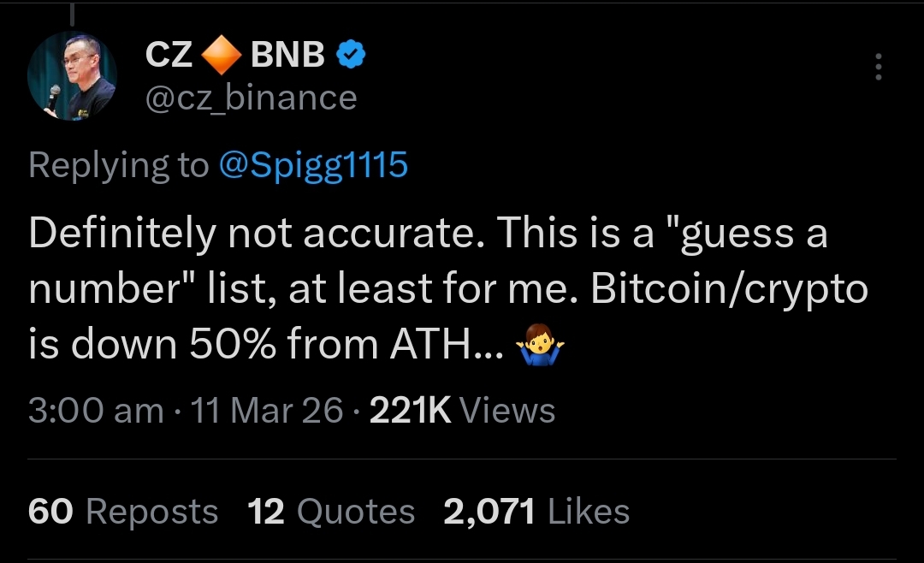
Task: Open the three-dot more options menu
Action: click(879, 68)
